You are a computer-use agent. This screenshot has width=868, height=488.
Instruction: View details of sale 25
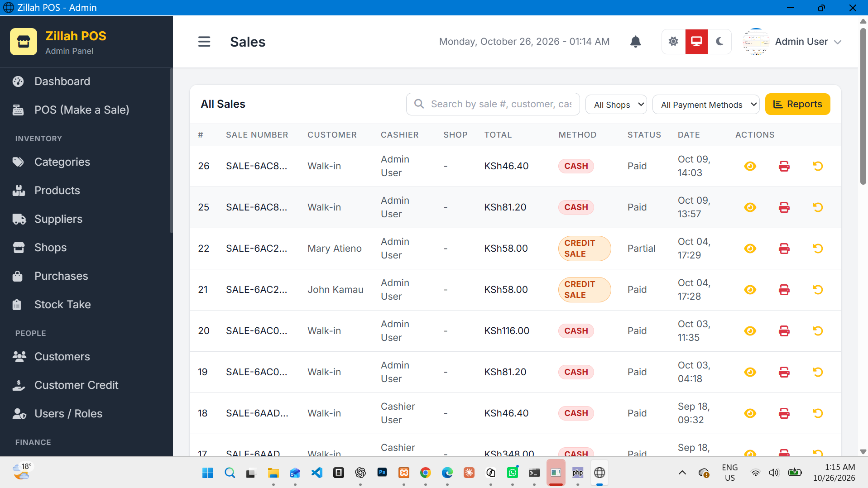click(x=750, y=207)
